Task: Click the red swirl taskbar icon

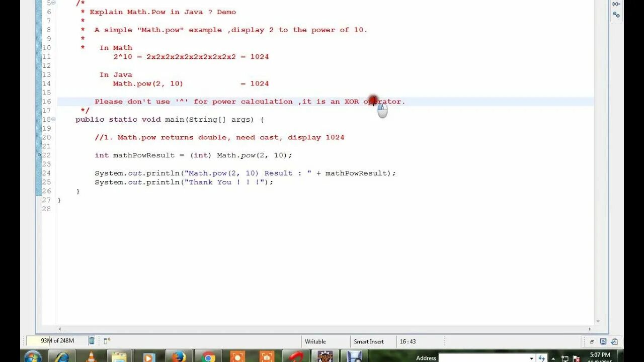Action: [x=296, y=356]
